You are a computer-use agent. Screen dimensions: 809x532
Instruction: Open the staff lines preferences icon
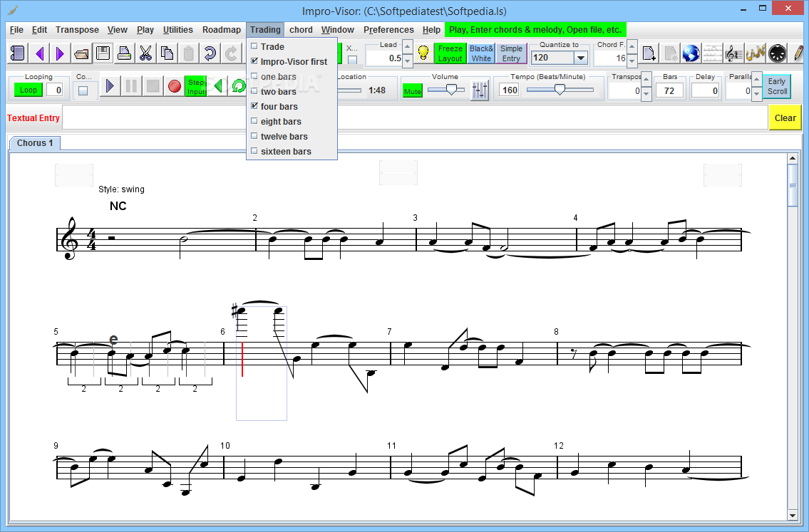coord(713,53)
